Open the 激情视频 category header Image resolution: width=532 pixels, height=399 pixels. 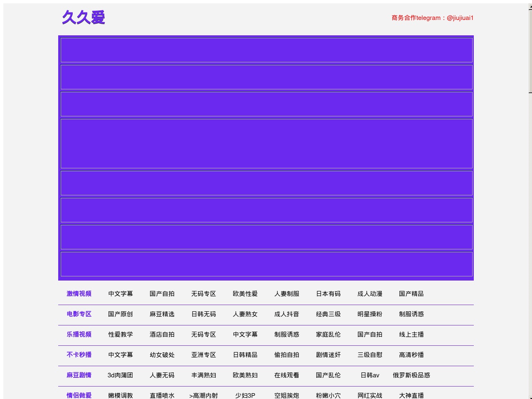tap(79, 293)
